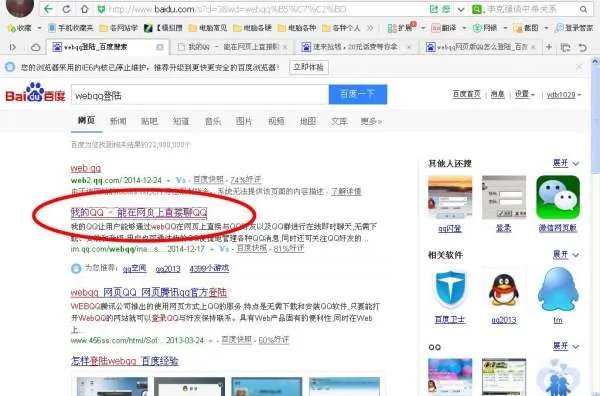Click the 立即体验 button
600x396 pixels.
[308, 67]
